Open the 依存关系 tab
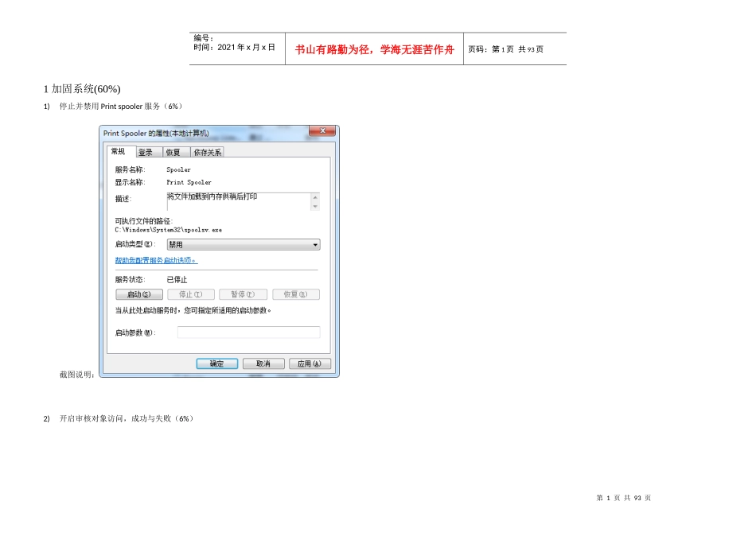Viewport: 756px width, 540px height. [x=208, y=152]
